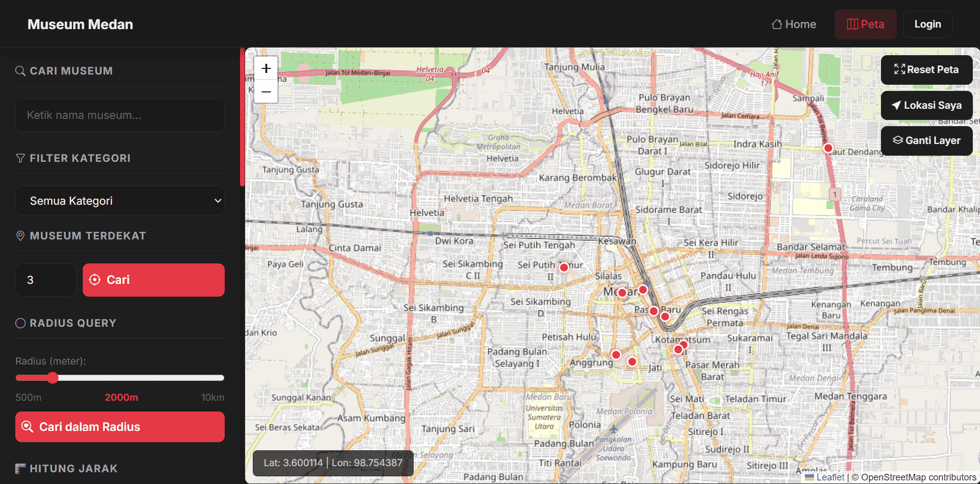
Task: Open OpenStreetMap contributors link
Action: click(x=918, y=477)
